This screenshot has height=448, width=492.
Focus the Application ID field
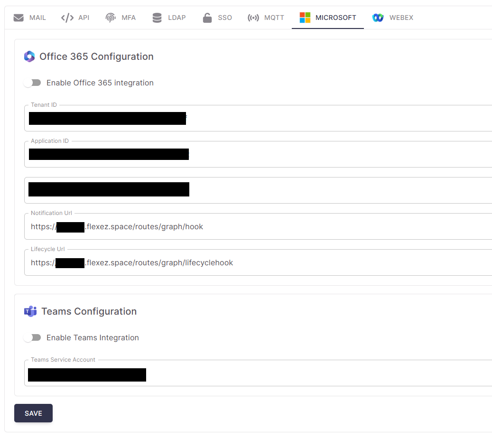[258, 154]
